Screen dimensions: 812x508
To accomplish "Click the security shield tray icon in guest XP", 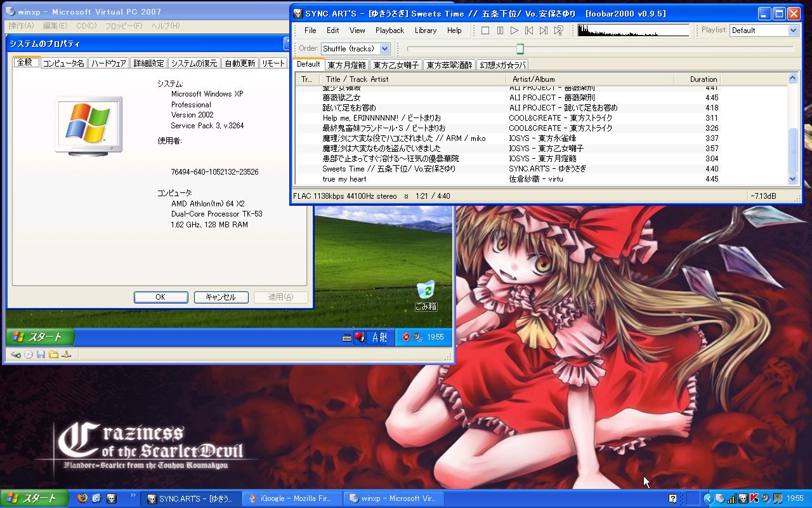I will [406, 337].
